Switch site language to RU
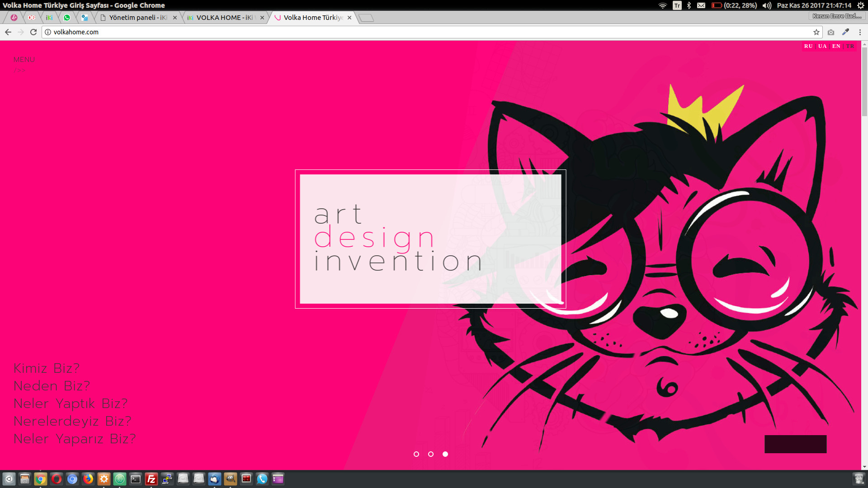The width and height of the screenshot is (868, 488). click(x=808, y=46)
